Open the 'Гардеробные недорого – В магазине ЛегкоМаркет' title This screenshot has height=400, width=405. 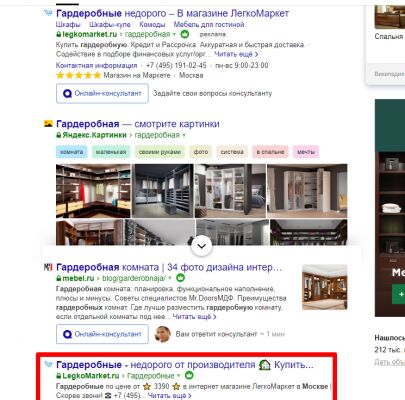pyautogui.click(x=172, y=13)
